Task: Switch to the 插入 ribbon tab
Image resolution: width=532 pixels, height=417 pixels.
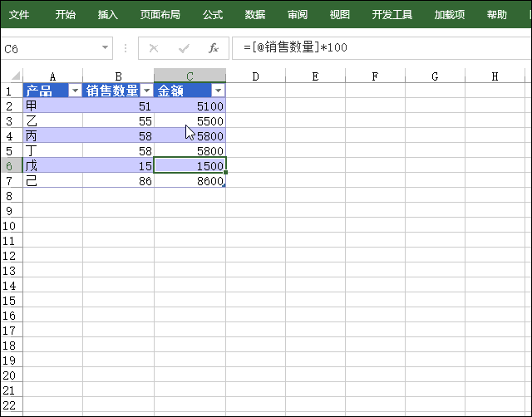Action: click(x=108, y=15)
